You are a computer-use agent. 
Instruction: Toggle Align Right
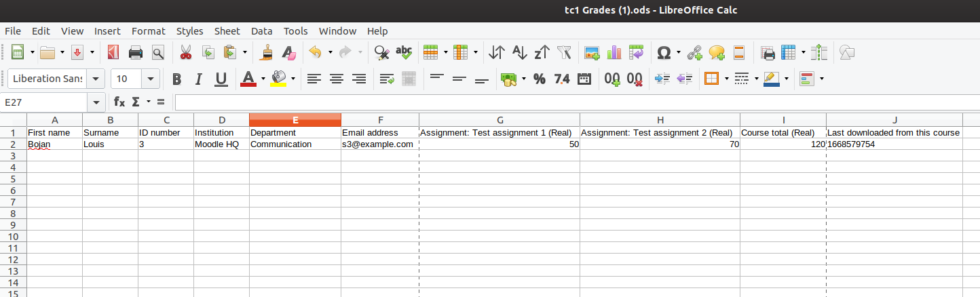359,79
